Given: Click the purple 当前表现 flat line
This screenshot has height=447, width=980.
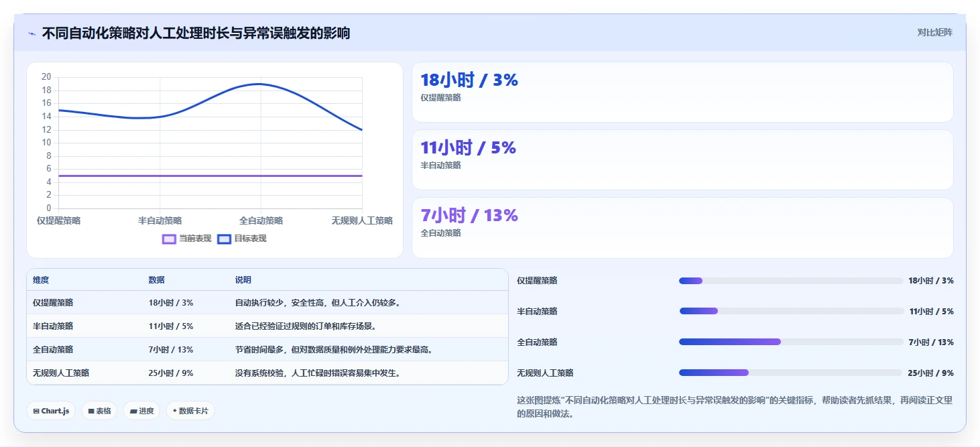Looking at the screenshot, I should [x=210, y=176].
